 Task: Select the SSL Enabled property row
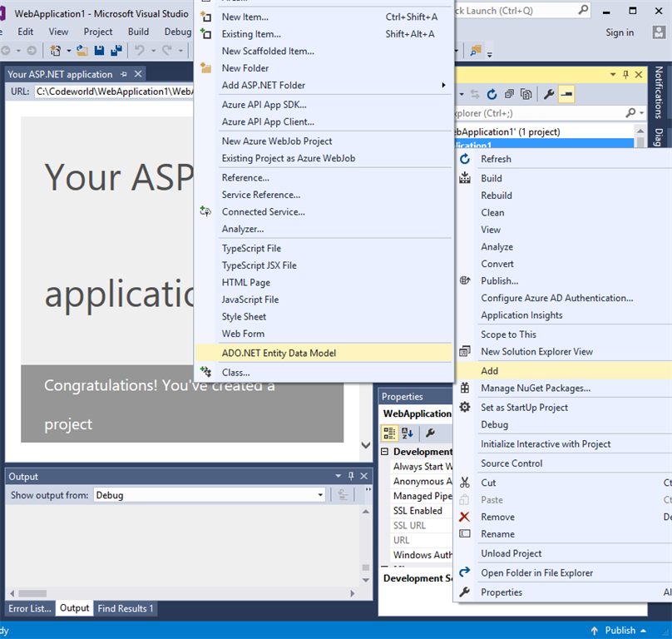point(422,511)
